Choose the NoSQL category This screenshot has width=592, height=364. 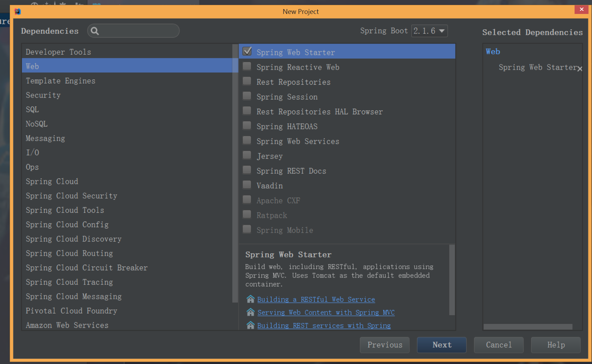127,124
